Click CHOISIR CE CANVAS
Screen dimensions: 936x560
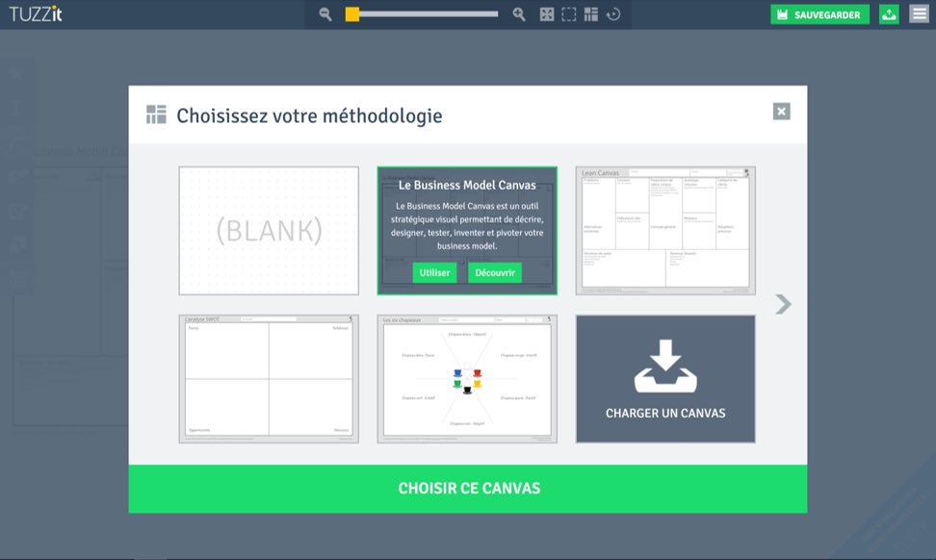click(467, 488)
